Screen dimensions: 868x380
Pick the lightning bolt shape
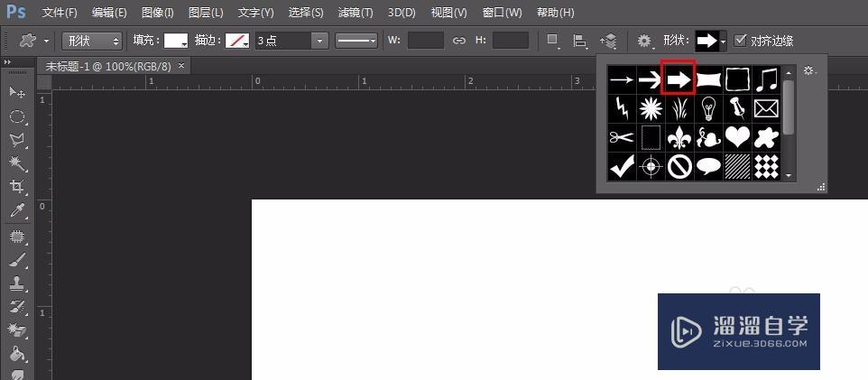(622, 109)
